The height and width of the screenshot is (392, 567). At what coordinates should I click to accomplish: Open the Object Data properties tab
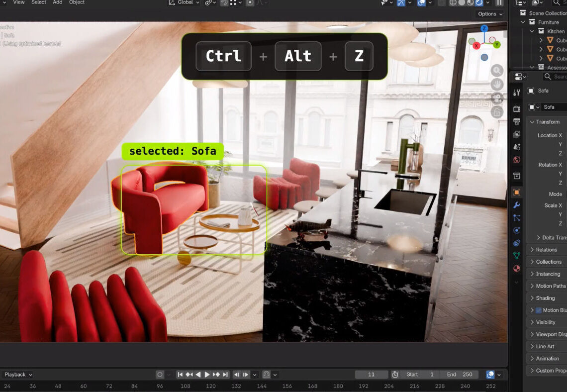517,256
